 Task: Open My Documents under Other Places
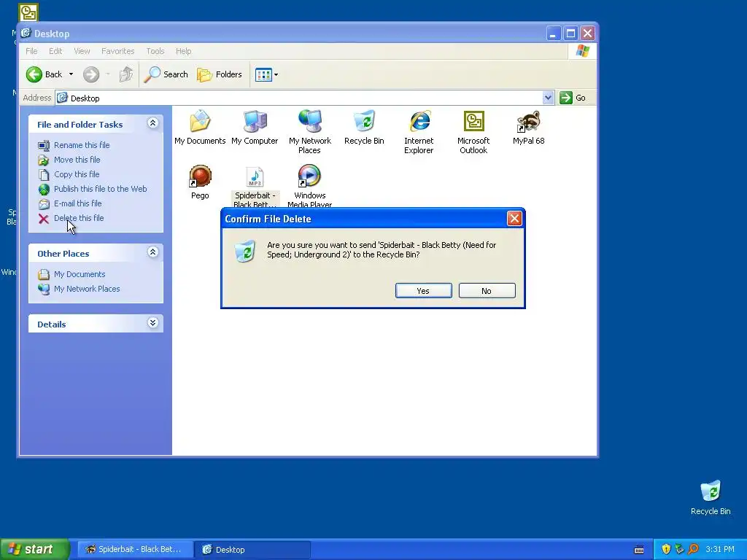[79, 274]
